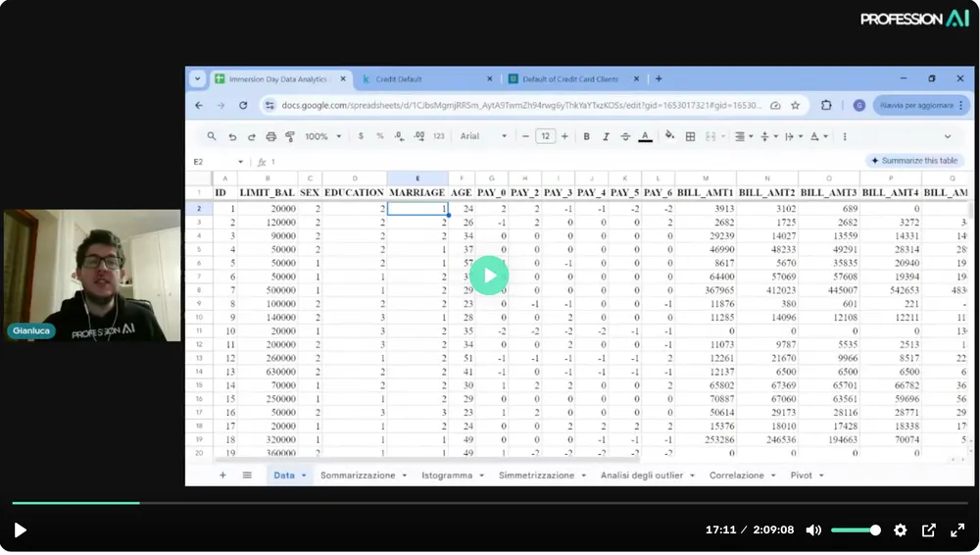Decrease font size with minus button

525,136
